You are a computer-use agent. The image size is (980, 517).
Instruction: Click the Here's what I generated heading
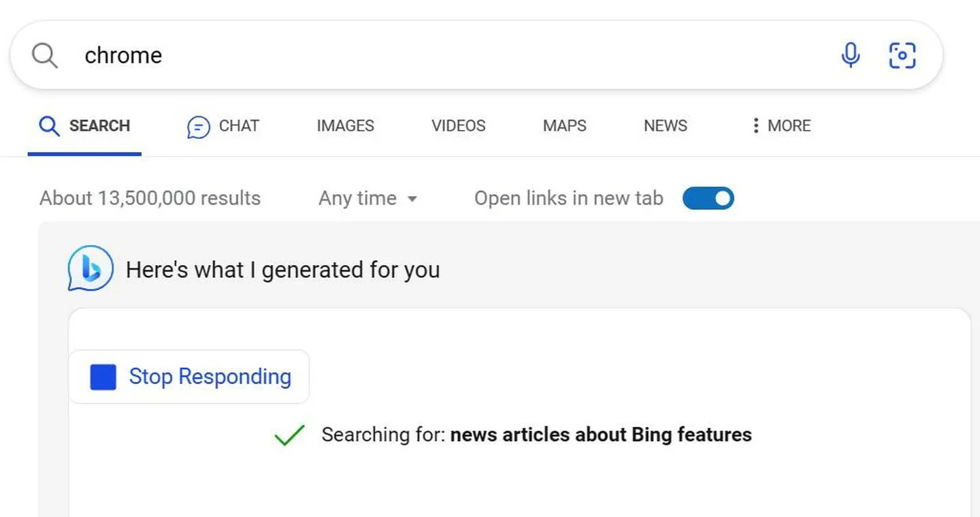pos(282,270)
